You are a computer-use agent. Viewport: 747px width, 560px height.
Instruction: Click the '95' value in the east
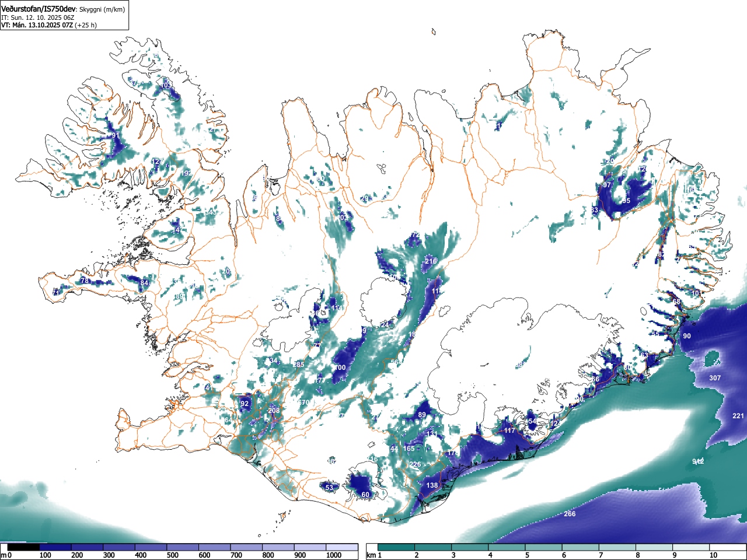(626, 201)
